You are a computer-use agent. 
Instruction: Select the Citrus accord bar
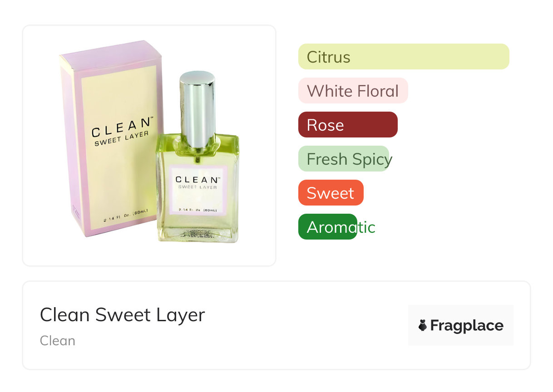tap(403, 57)
